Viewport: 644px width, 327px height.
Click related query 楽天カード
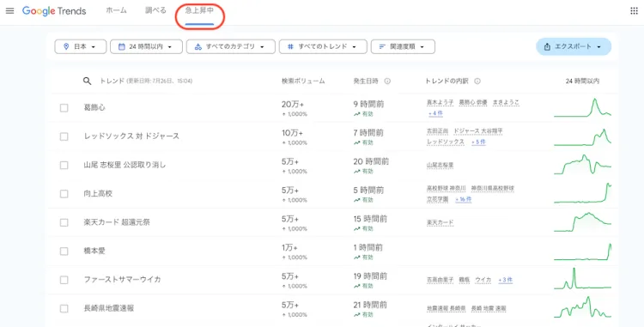click(440, 222)
